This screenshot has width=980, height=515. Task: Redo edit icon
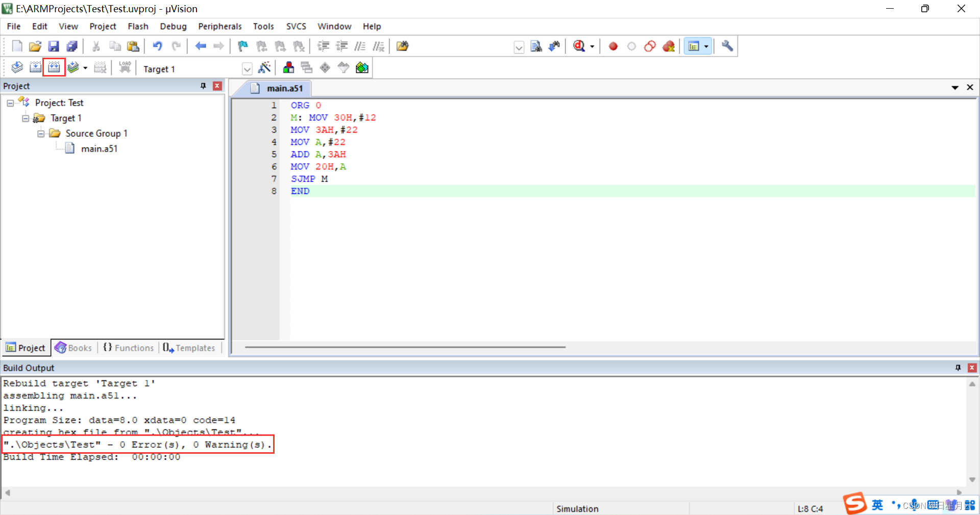tap(176, 46)
